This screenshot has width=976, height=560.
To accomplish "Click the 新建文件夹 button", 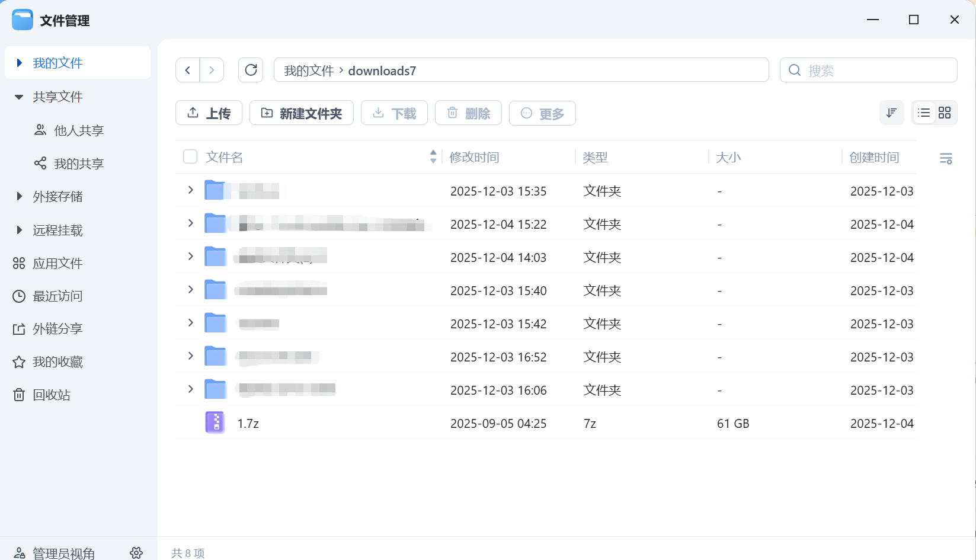I will click(302, 113).
